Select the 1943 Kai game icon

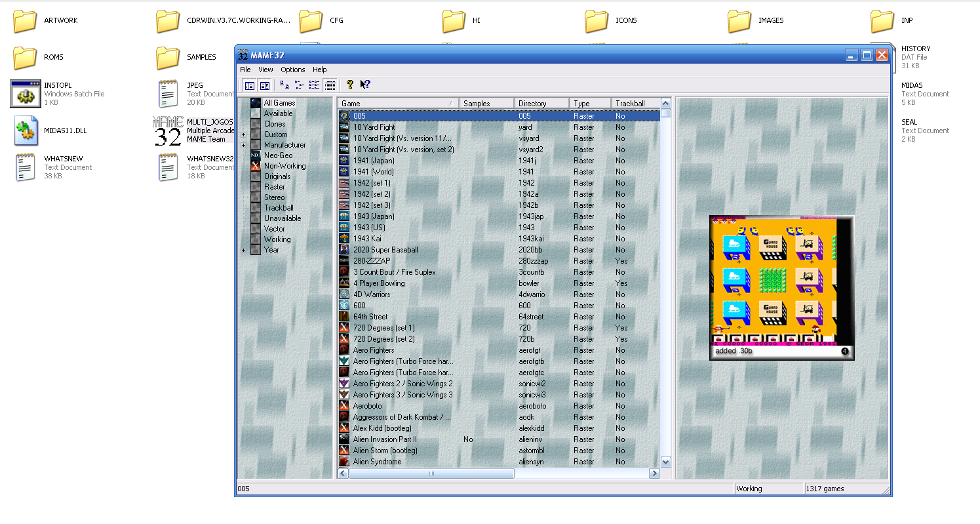pos(343,239)
